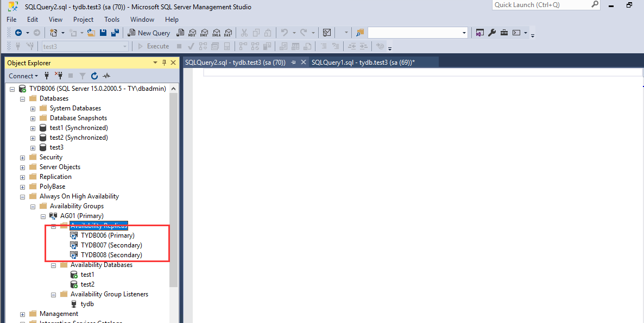Viewport: 644px width, 323px height.
Task: Click the New Project toolbar icon
Action: 53,33
